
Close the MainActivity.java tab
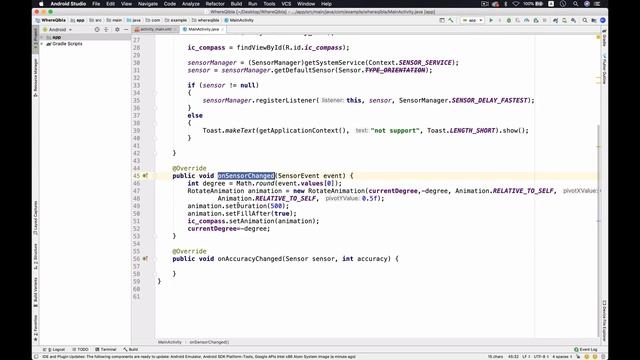(x=222, y=29)
